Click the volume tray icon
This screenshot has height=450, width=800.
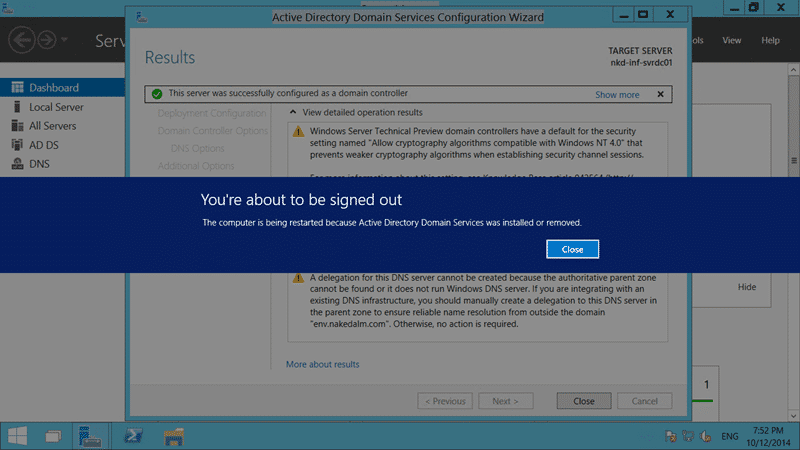click(706, 436)
